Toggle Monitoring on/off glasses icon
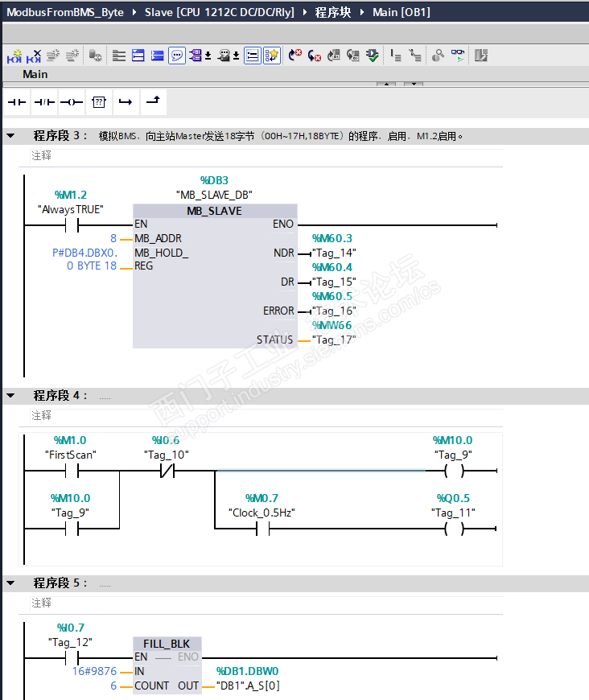Image resolution: width=589 pixels, height=700 pixels. tap(458, 56)
